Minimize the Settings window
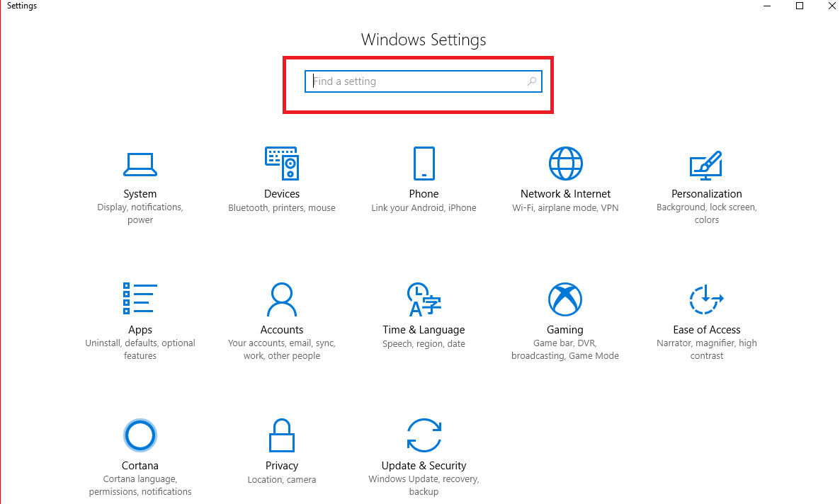 tap(767, 6)
